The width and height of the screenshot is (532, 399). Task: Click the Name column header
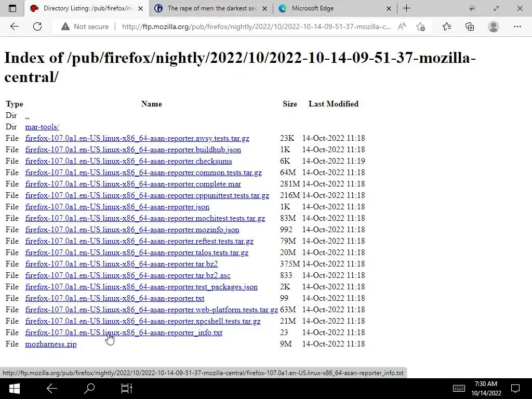click(x=151, y=104)
